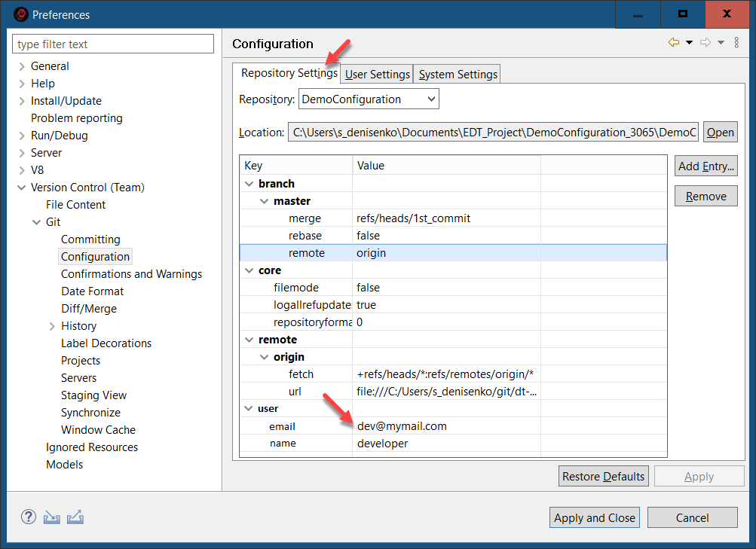Image resolution: width=756 pixels, height=549 pixels.
Task: Click the Export preferences icon
Action: click(x=75, y=517)
